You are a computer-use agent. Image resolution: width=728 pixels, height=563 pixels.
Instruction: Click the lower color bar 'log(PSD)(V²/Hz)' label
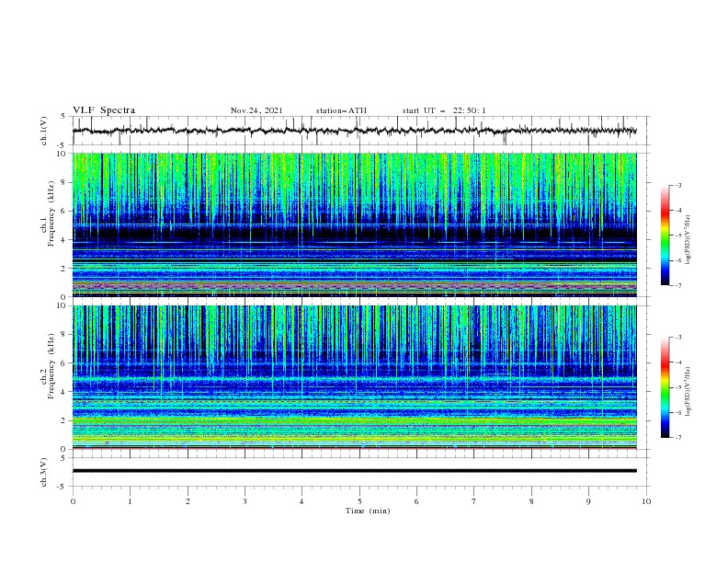[688, 392]
